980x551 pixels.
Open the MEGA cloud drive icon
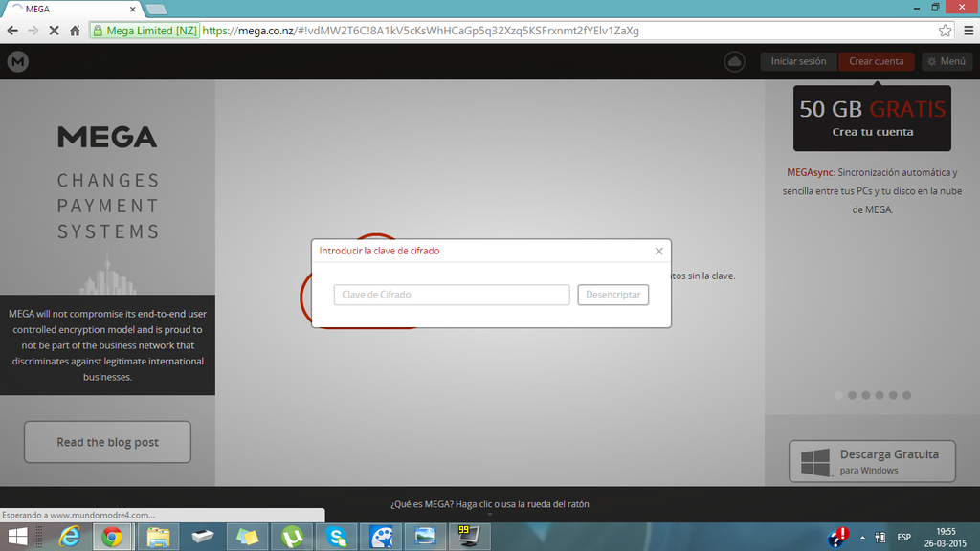pos(734,61)
